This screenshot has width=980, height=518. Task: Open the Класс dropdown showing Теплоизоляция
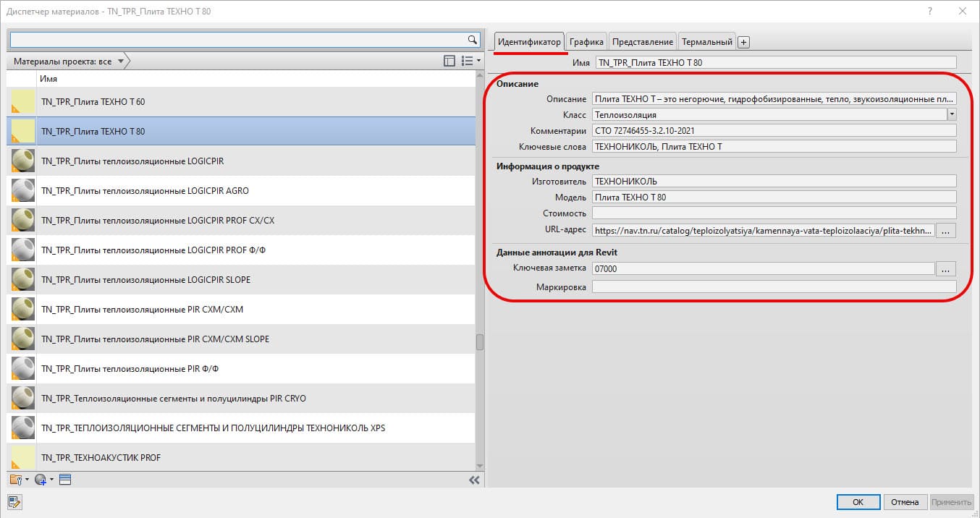click(x=952, y=114)
